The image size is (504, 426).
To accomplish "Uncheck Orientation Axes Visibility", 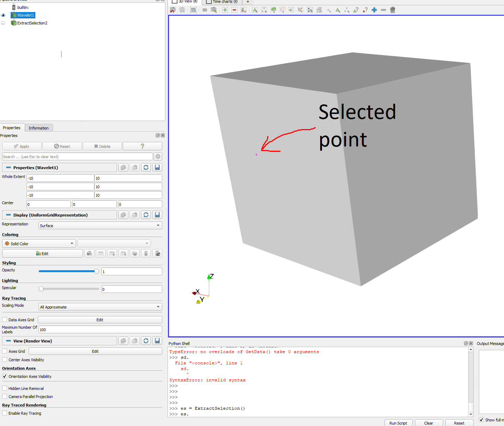I will coord(5,376).
